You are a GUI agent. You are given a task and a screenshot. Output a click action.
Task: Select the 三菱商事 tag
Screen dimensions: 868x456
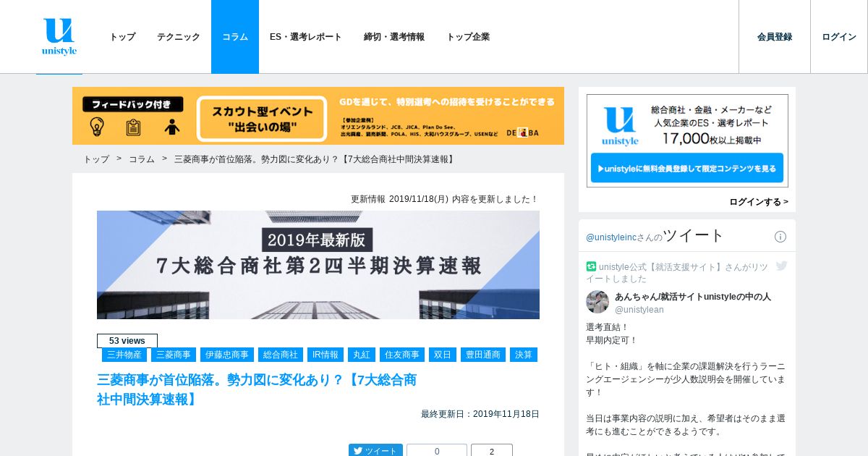coord(174,355)
